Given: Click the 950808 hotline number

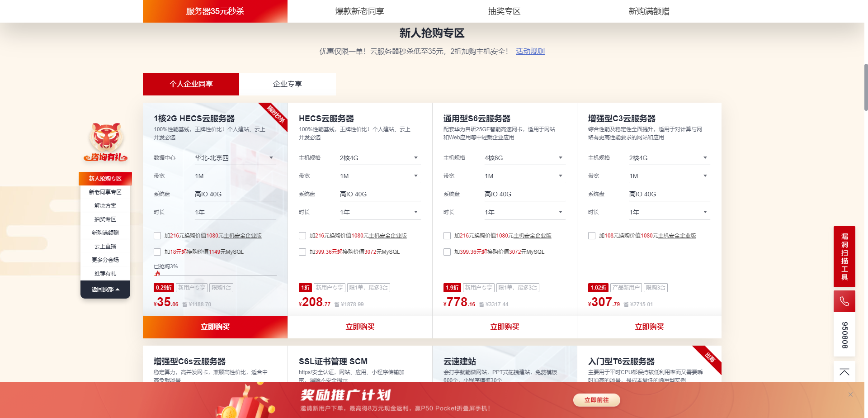Looking at the screenshot, I should pyautogui.click(x=844, y=335).
